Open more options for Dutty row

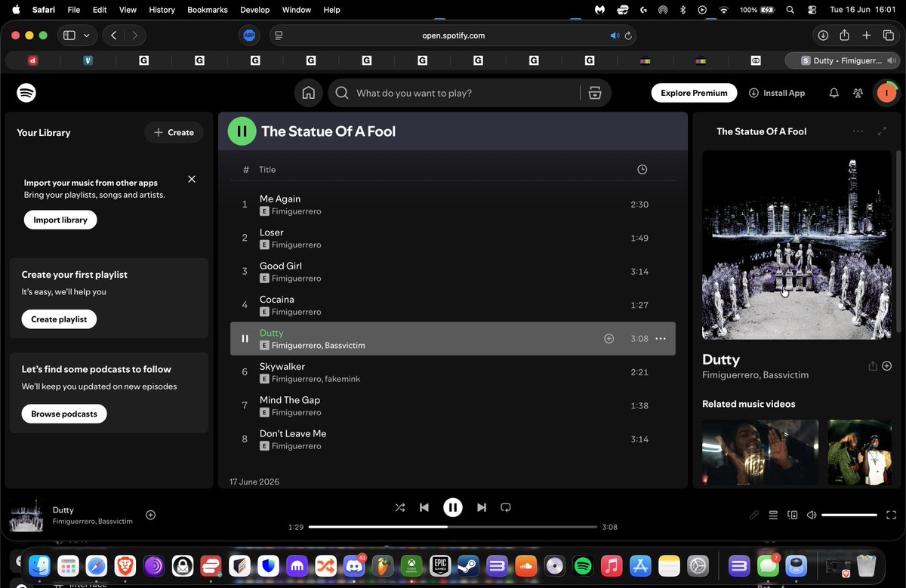(x=661, y=339)
